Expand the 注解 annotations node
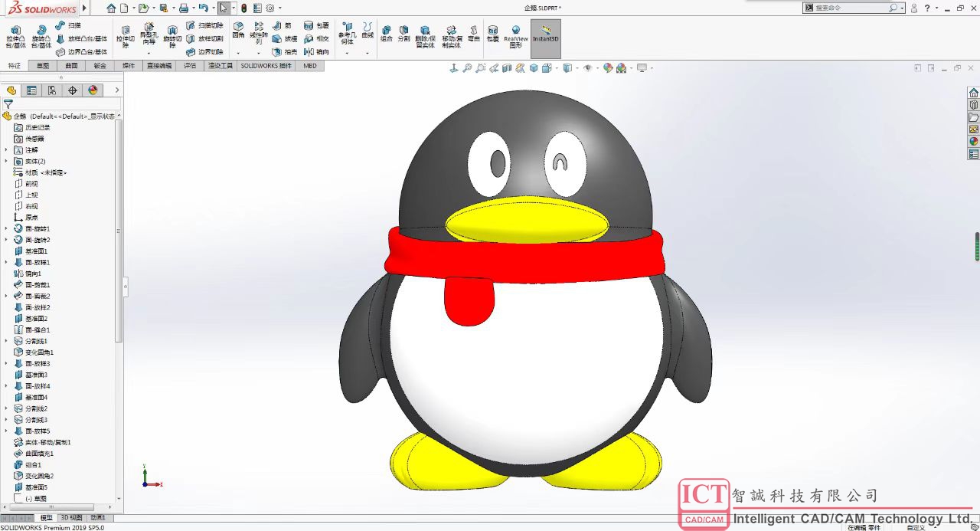The width and height of the screenshot is (980, 531). tap(6, 150)
